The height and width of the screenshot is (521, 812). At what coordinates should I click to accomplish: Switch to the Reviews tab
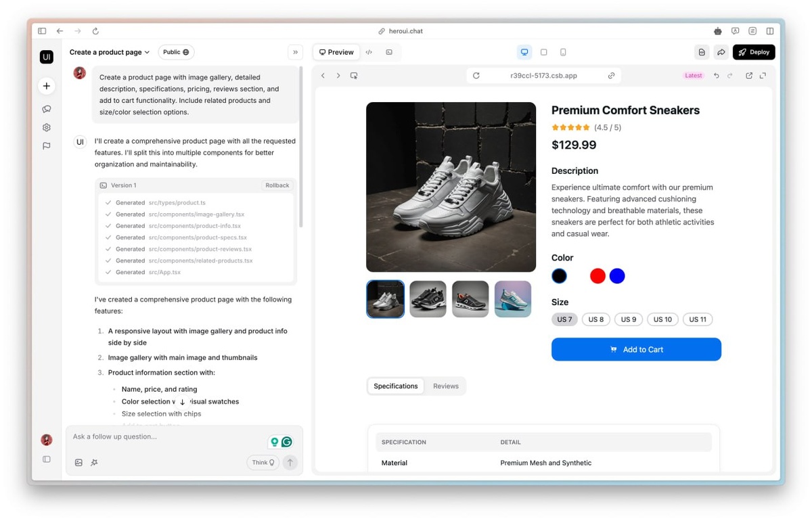click(446, 386)
